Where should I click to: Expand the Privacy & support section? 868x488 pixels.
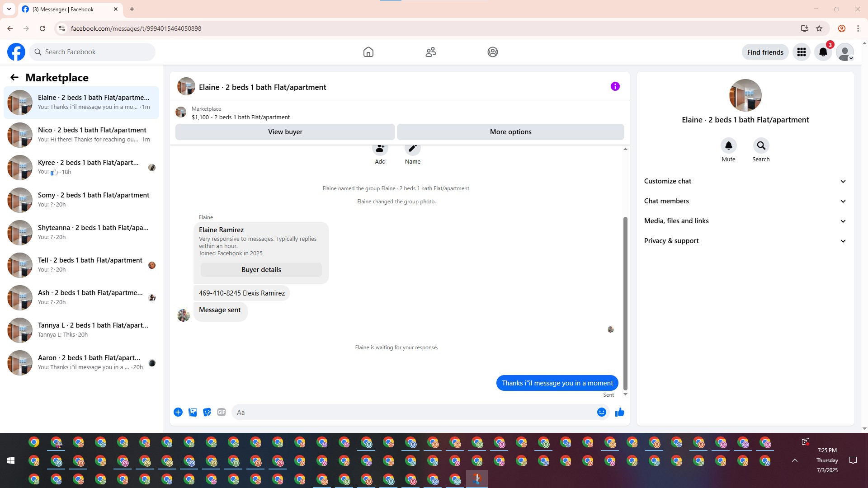[x=745, y=241]
